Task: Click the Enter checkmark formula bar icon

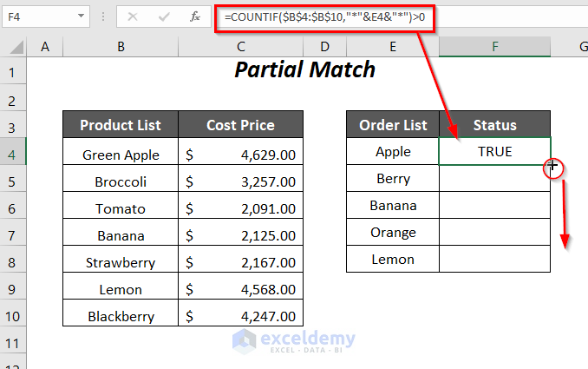Action: (163, 16)
